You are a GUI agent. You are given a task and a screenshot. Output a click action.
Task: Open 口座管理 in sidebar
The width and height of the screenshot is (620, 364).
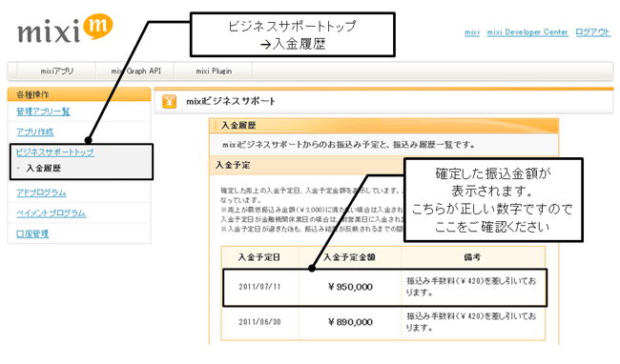point(32,233)
